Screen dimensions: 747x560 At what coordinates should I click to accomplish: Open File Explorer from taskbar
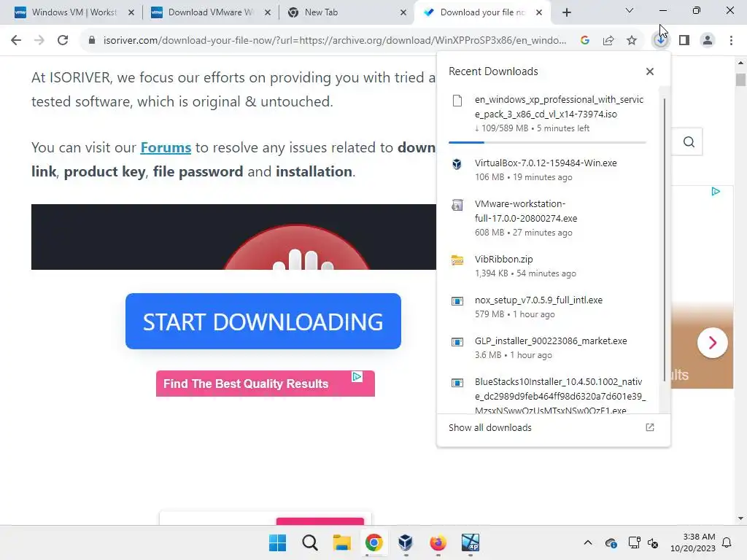coord(341,542)
